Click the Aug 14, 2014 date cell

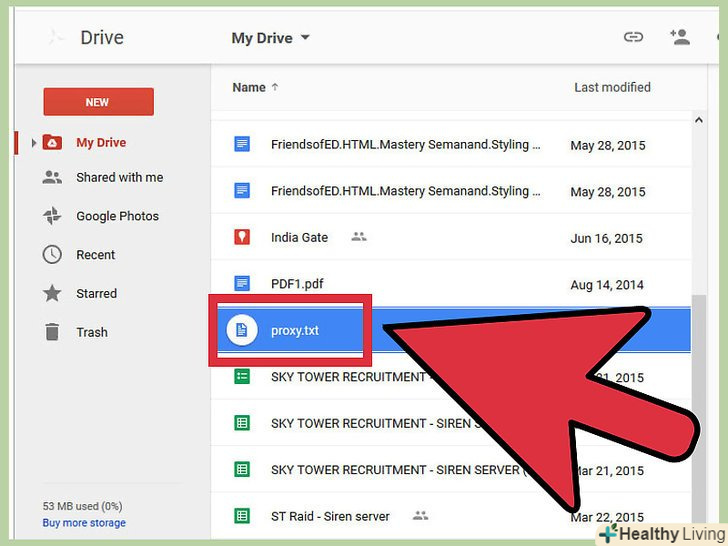tap(607, 285)
